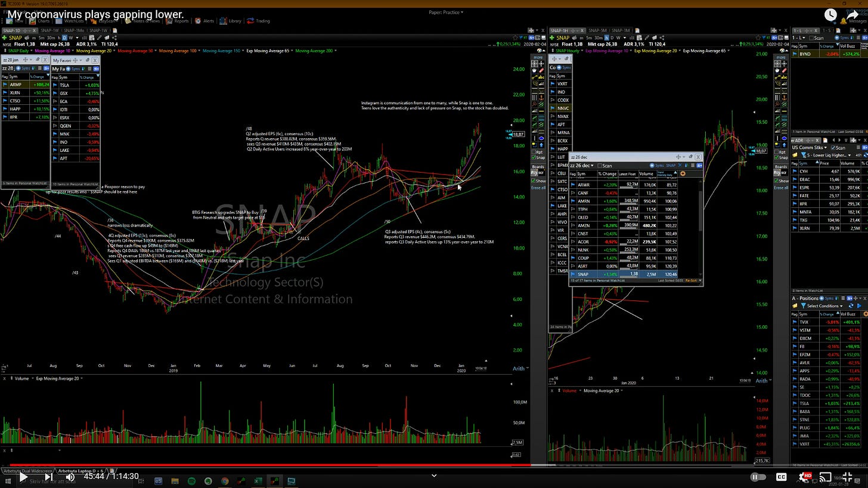Play the YouTube video

click(23, 477)
